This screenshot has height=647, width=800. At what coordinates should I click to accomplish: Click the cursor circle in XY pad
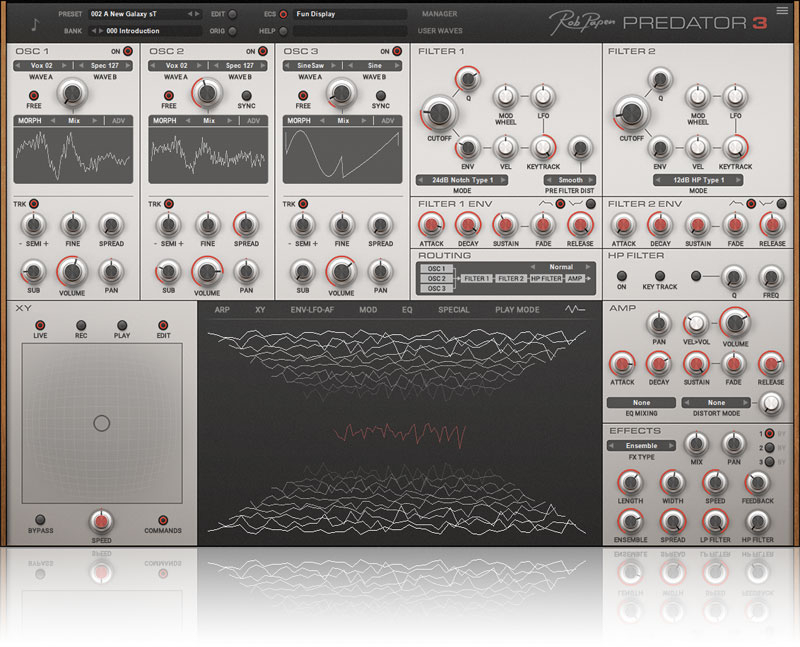101,423
